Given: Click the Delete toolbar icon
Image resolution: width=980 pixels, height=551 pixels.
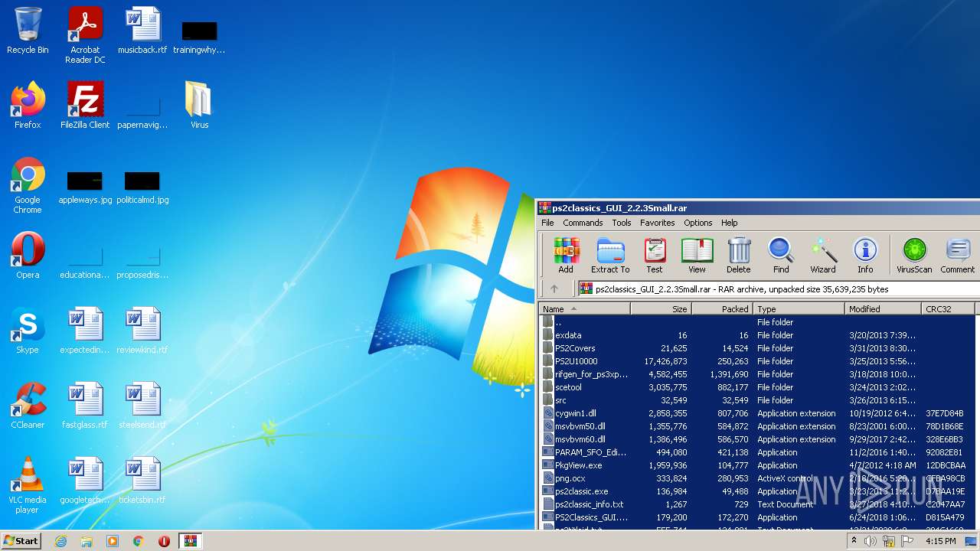Looking at the screenshot, I should (x=739, y=255).
